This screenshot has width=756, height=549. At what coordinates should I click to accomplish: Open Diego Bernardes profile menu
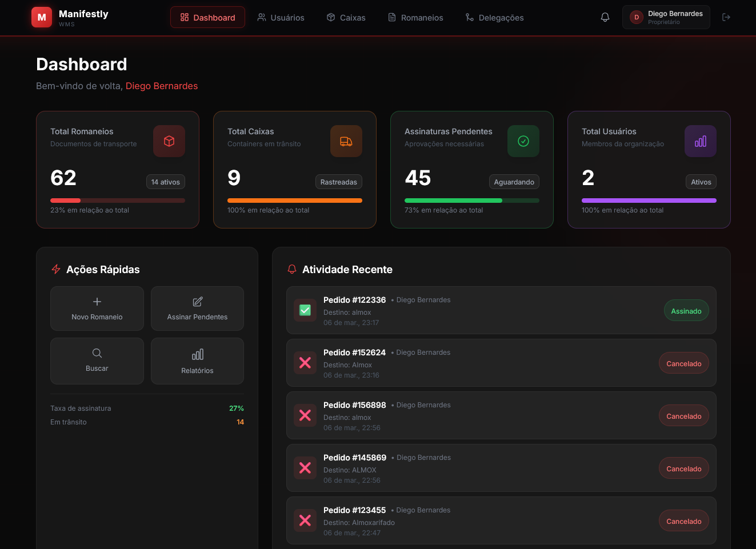[666, 17]
